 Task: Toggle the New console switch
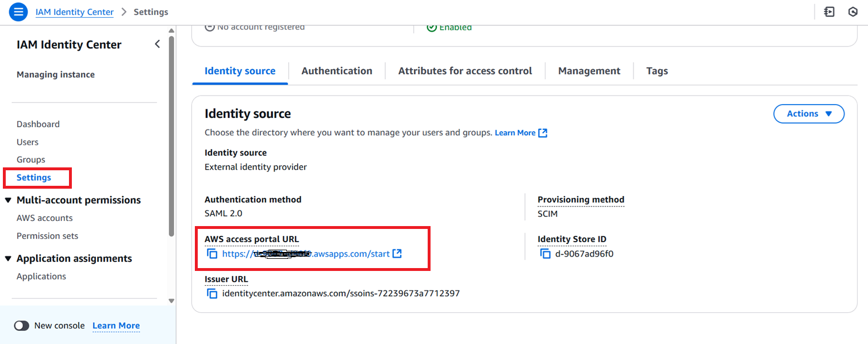(21, 326)
